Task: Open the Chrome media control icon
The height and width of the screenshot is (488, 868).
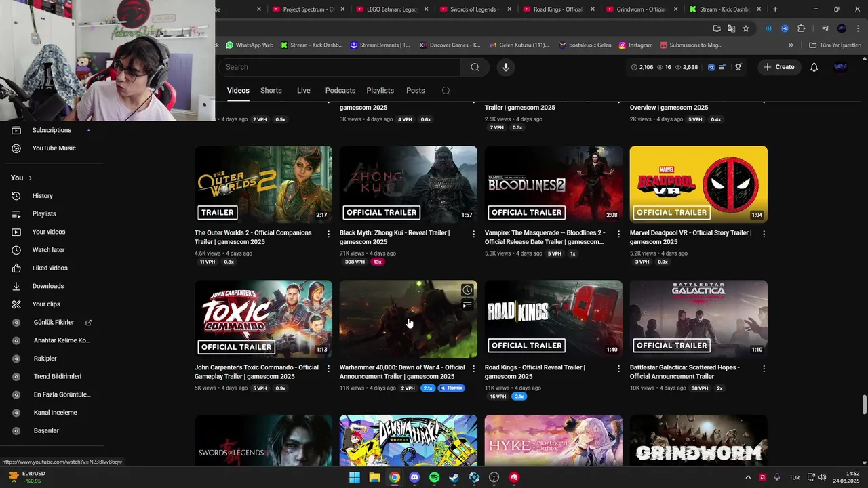Action: 825,28
